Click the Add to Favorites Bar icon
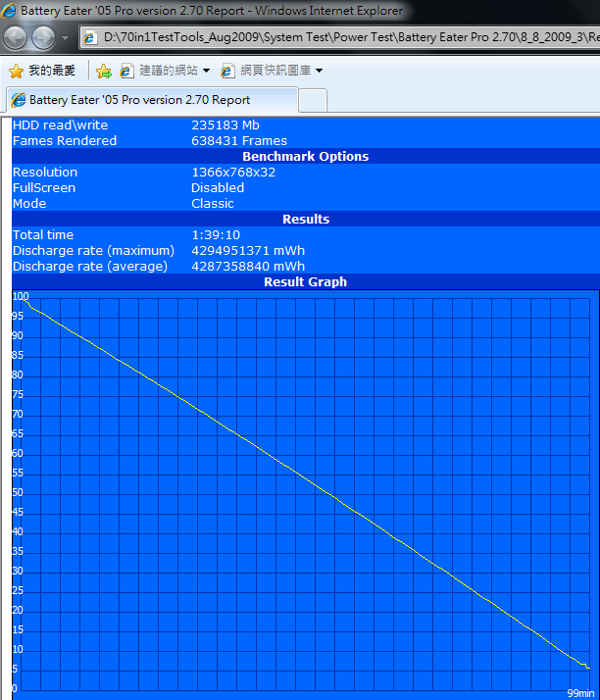The height and width of the screenshot is (700, 600). point(104,71)
